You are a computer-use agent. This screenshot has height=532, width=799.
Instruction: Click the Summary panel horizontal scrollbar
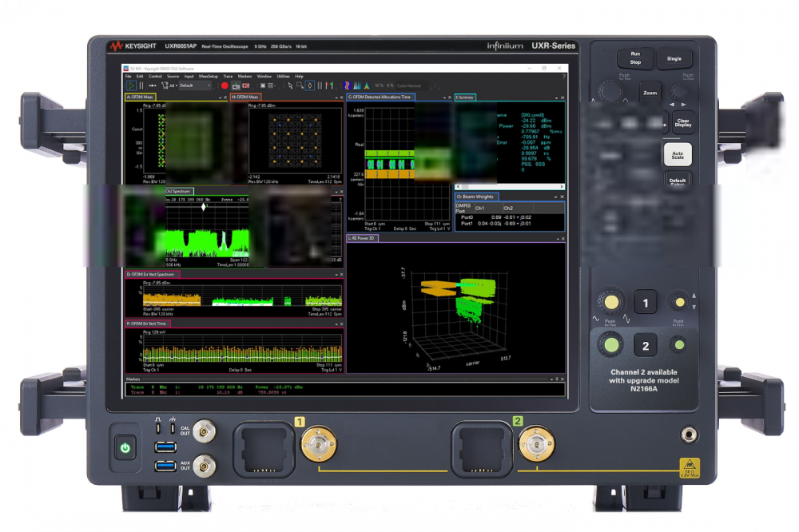[510, 187]
